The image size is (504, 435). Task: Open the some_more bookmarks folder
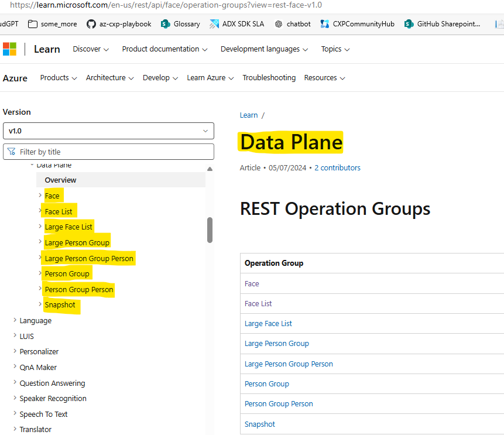(53, 24)
